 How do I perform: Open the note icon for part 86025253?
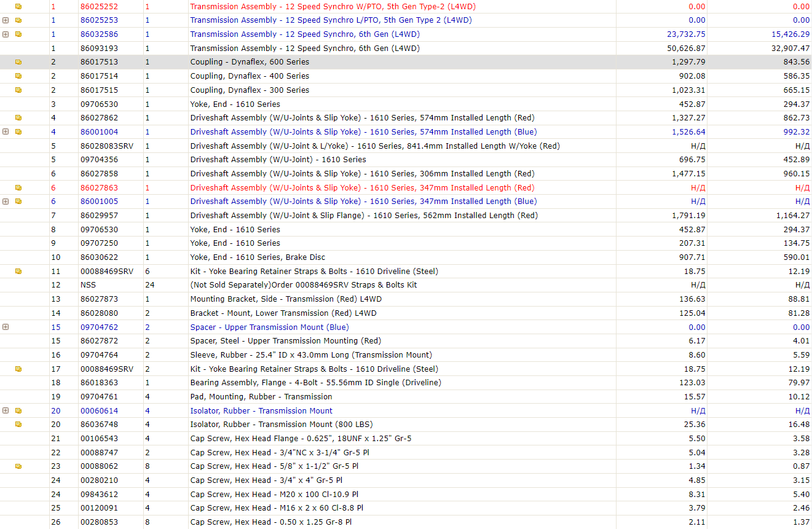coord(18,20)
